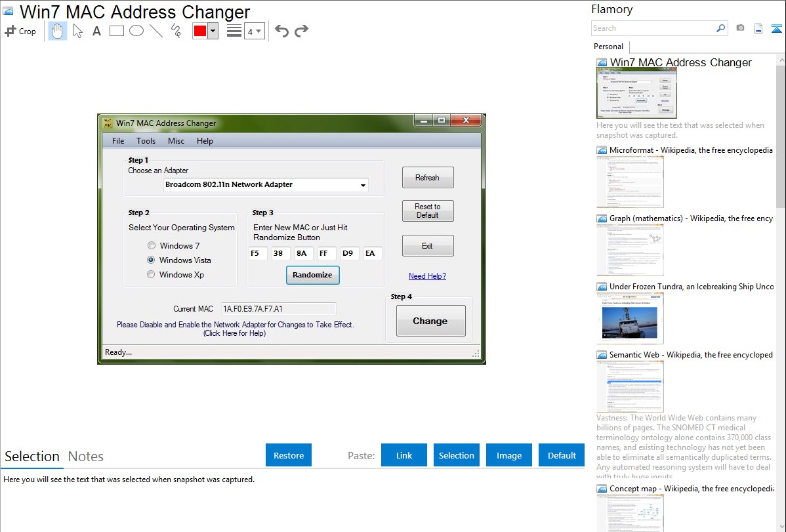Click the icon beside Microformat snapshot title

click(602, 150)
